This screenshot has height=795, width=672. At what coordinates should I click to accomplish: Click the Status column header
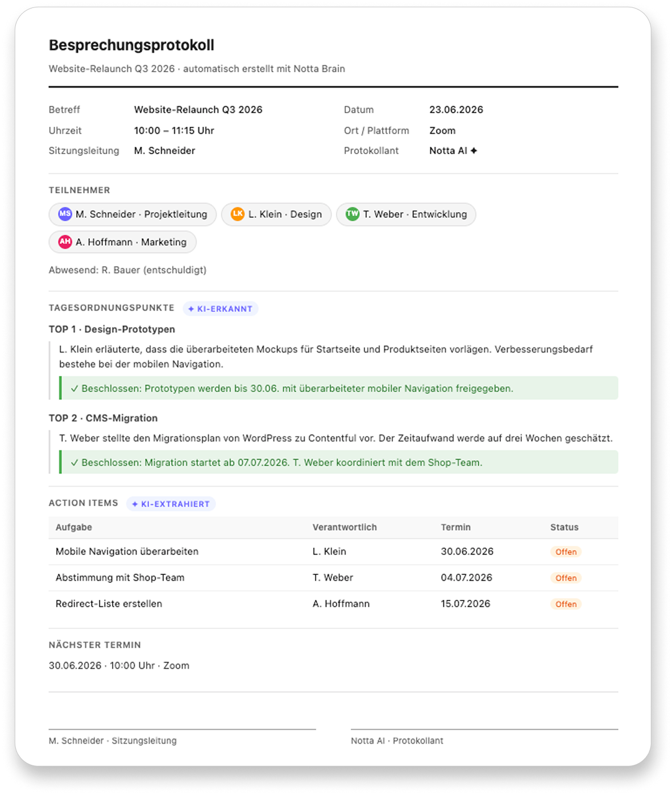(565, 527)
